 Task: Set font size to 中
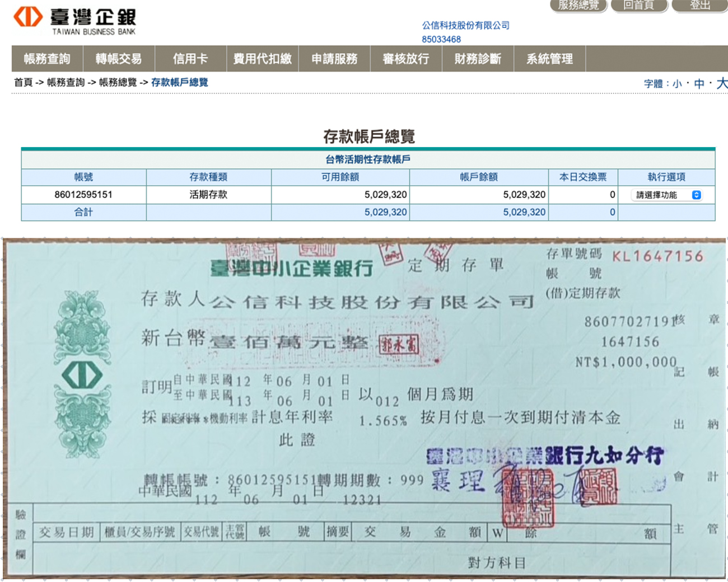pos(699,84)
